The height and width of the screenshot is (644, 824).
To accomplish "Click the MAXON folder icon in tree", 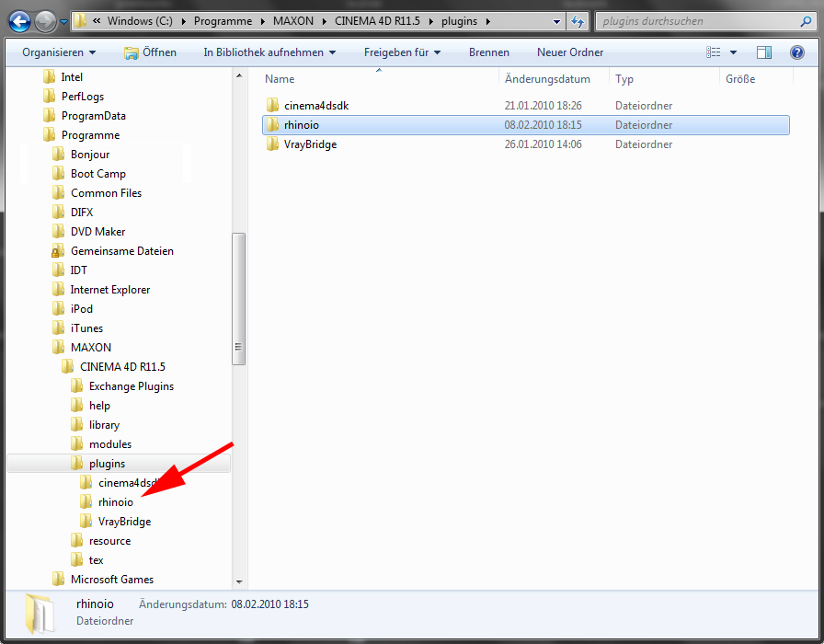I will [58, 348].
